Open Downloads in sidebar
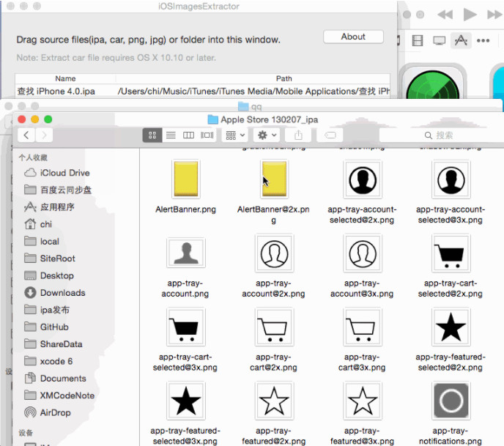 [x=55, y=293]
